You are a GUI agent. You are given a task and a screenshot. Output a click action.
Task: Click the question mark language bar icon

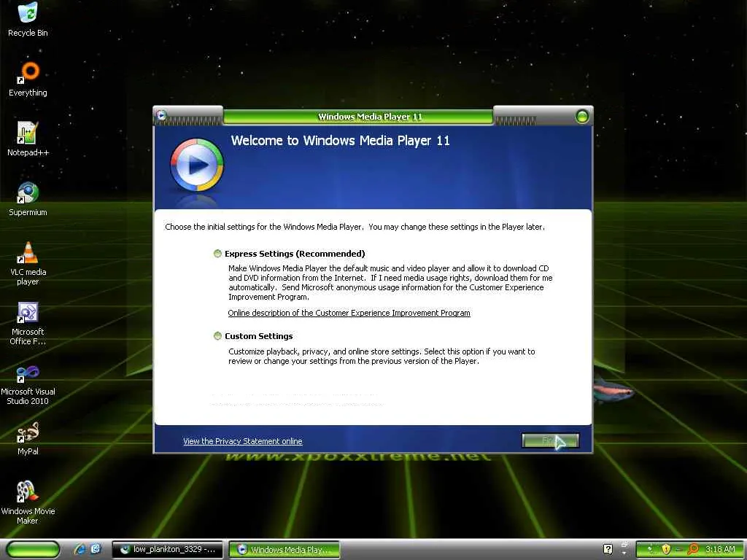608,549
